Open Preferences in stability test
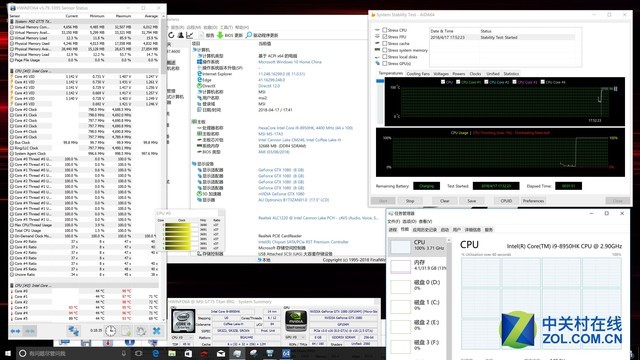The image size is (640, 360). click(533, 201)
